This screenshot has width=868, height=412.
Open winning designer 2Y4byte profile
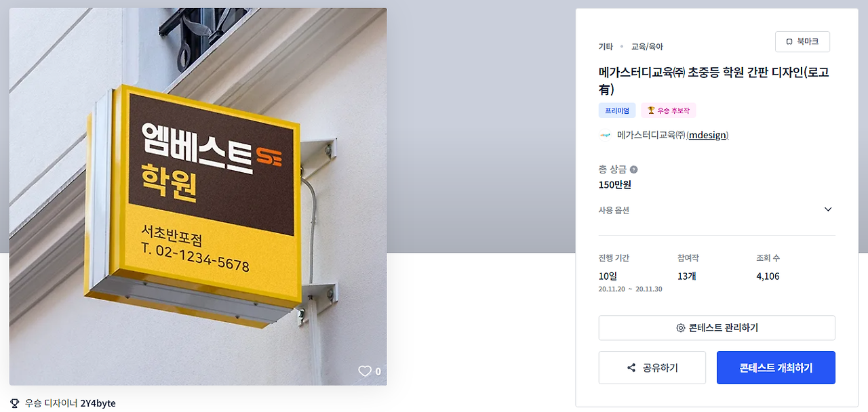pyautogui.click(x=98, y=403)
